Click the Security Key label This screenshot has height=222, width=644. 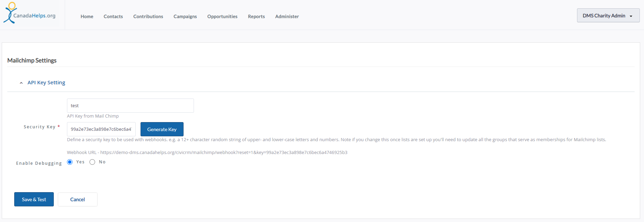(x=40, y=127)
